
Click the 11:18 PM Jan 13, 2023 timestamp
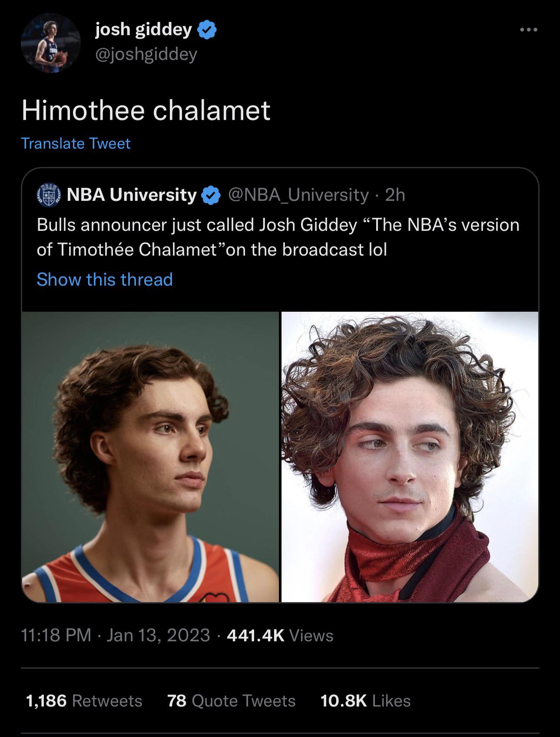pyautogui.click(x=116, y=636)
